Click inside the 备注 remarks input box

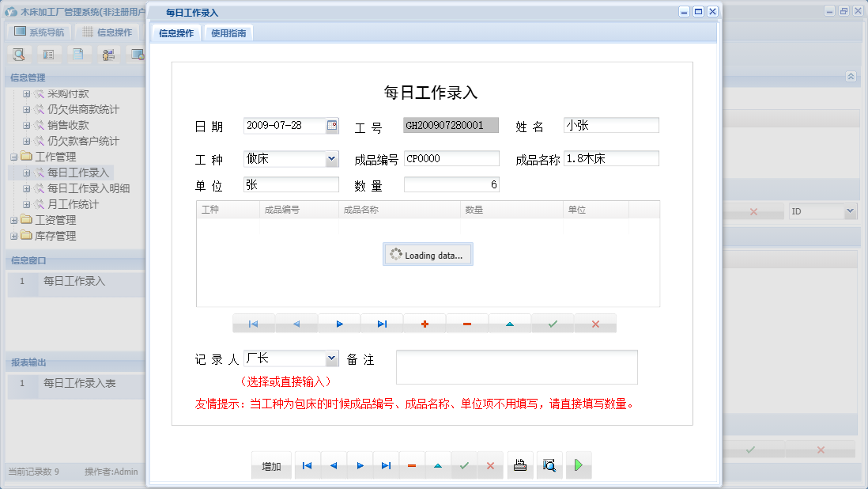[x=518, y=366]
